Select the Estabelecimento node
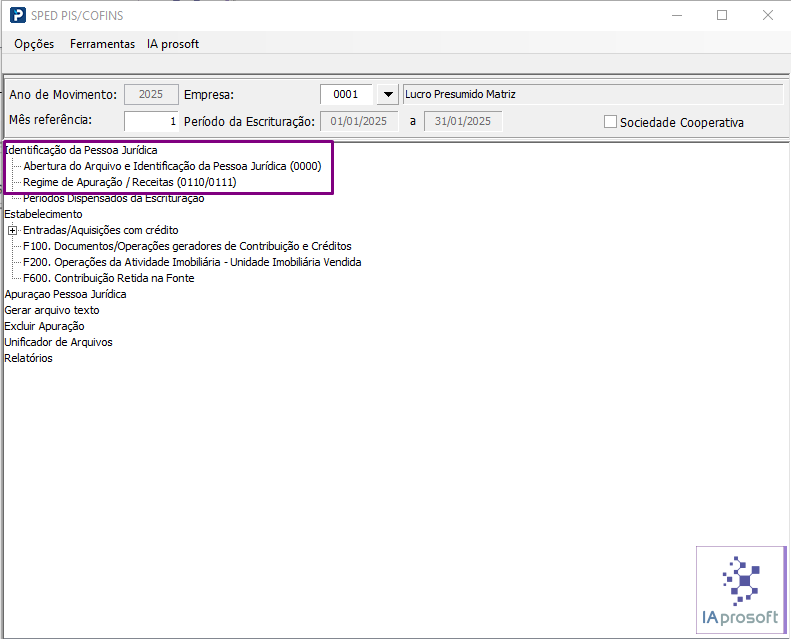 (x=43, y=214)
